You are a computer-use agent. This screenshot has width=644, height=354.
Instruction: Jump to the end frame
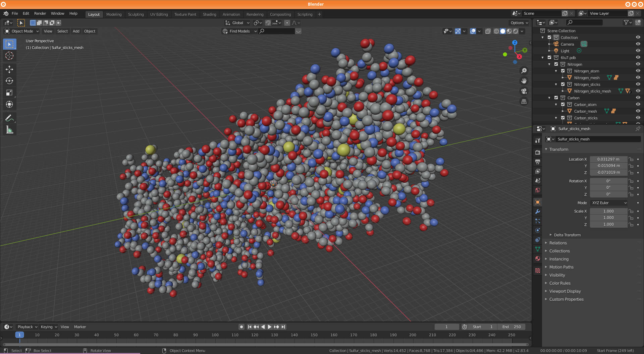click(x=283, y=327)
